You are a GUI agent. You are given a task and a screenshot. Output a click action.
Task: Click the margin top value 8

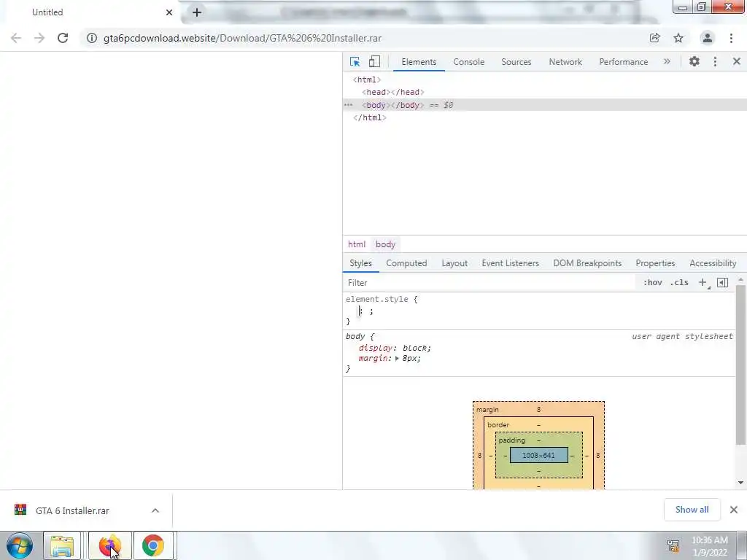coord(539,410)
